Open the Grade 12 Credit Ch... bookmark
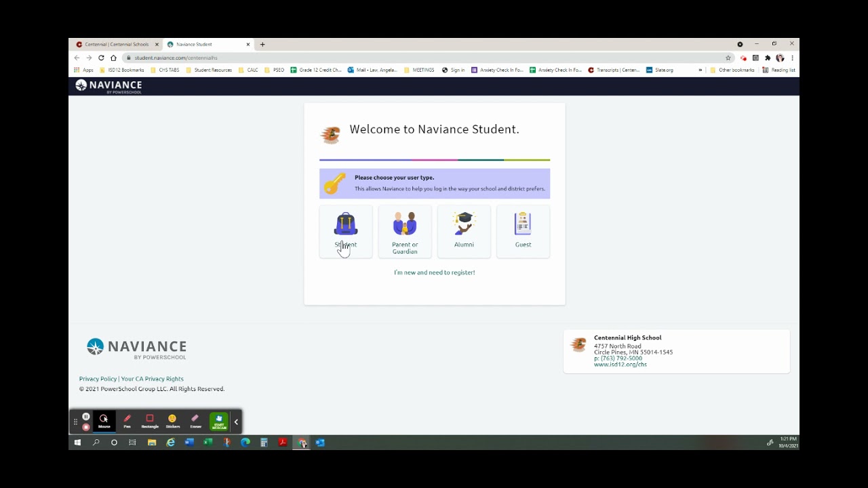The image size is (868, 488). tap(316, 70)
